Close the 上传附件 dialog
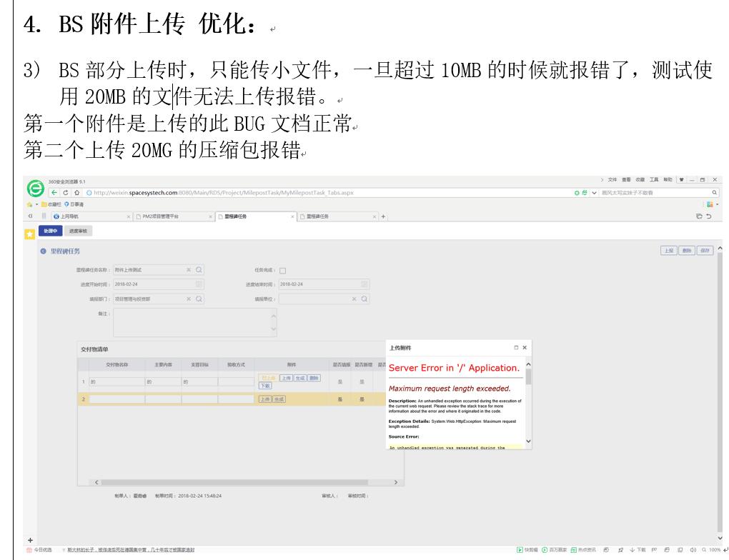Screen dimensions: 729x560 pyautogui.click(x=525, y=347)
